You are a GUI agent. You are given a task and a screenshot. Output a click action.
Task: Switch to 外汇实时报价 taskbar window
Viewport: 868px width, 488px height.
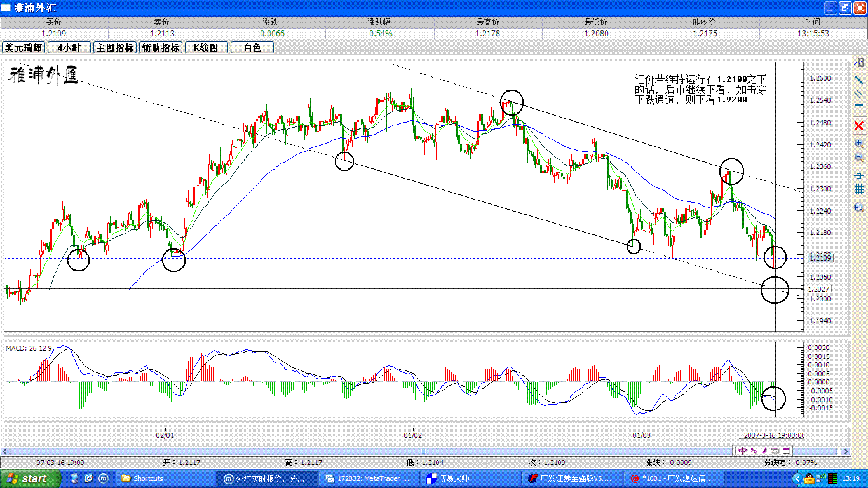[x=266, y=478]
